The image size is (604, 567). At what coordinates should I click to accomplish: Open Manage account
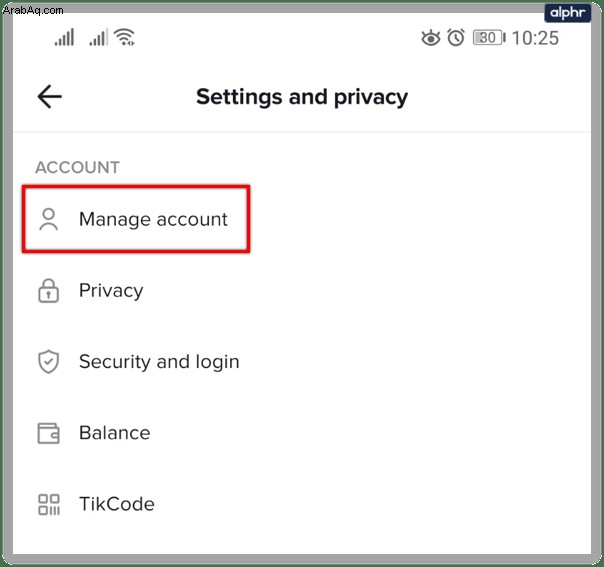136,219
